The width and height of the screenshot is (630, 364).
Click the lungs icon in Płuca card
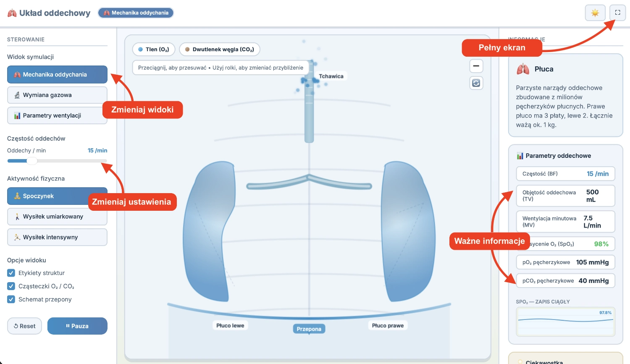523,69
